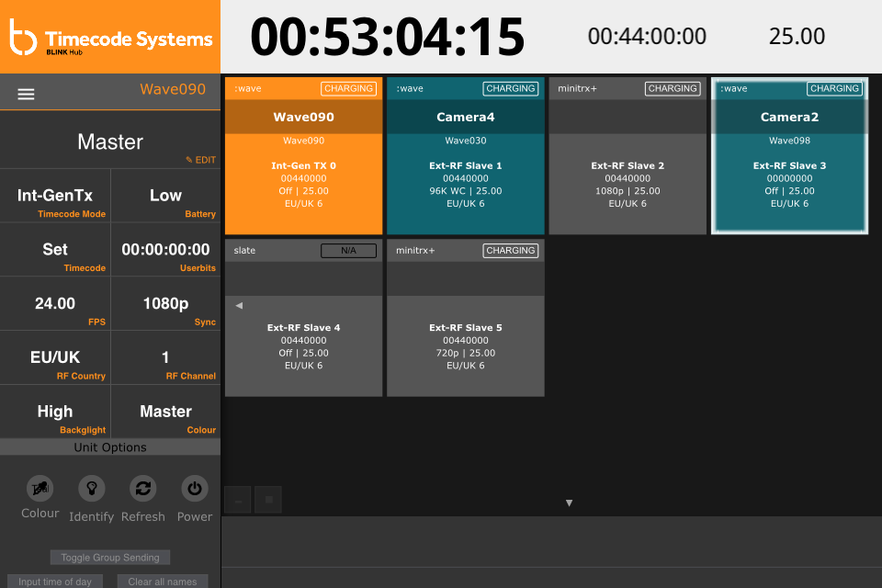Image resolution: width=882 pixels, height=588 pixels.
Task: Click the main timecode 00:53:04:15
Action: (x=388, y=37)
